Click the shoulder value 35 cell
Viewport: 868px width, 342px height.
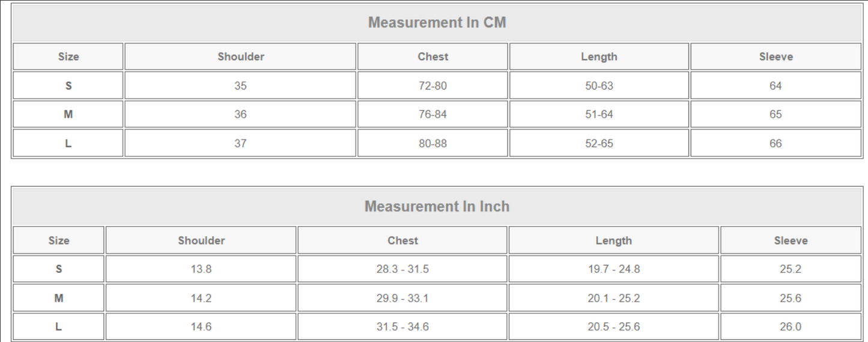point(240,85)
